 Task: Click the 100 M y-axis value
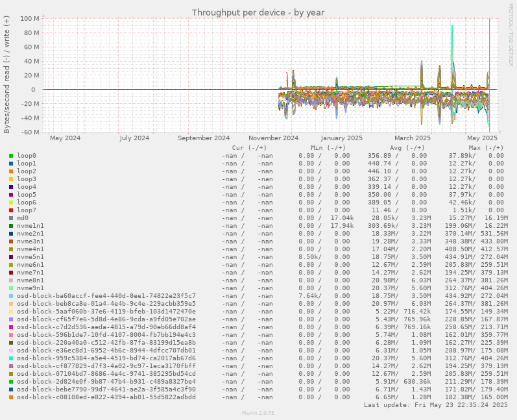click(x=30, y=18)
